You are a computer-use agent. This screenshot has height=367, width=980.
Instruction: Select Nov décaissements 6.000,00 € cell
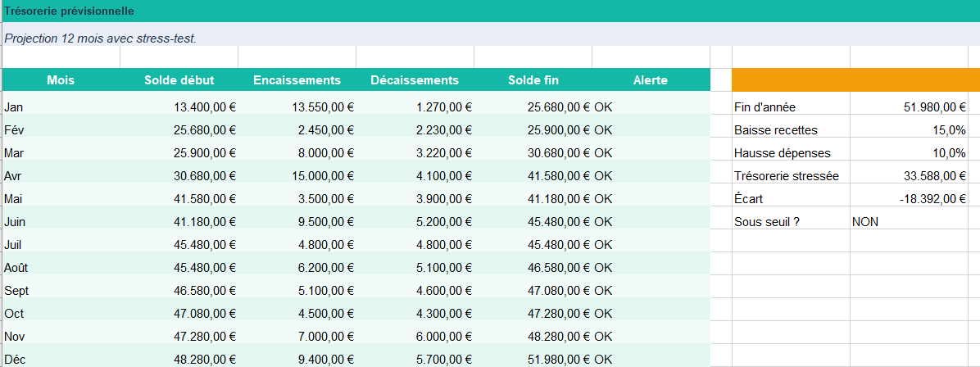[415, 337]
